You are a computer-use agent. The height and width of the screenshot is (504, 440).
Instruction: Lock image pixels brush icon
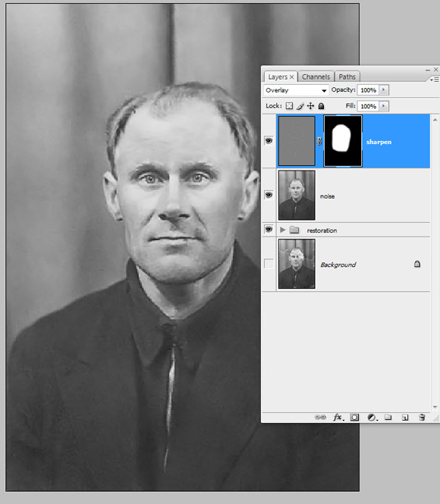click(300, 106)
